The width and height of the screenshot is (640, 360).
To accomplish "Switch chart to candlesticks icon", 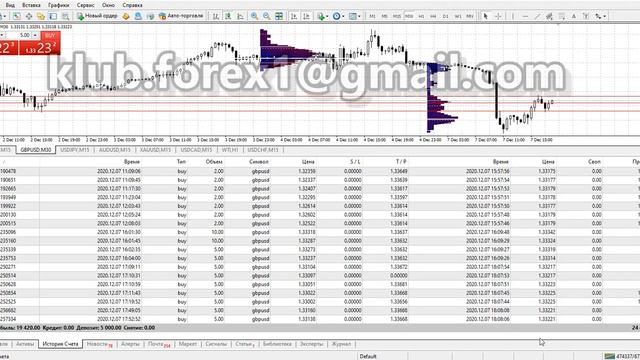I will click(x=228, y=16).
